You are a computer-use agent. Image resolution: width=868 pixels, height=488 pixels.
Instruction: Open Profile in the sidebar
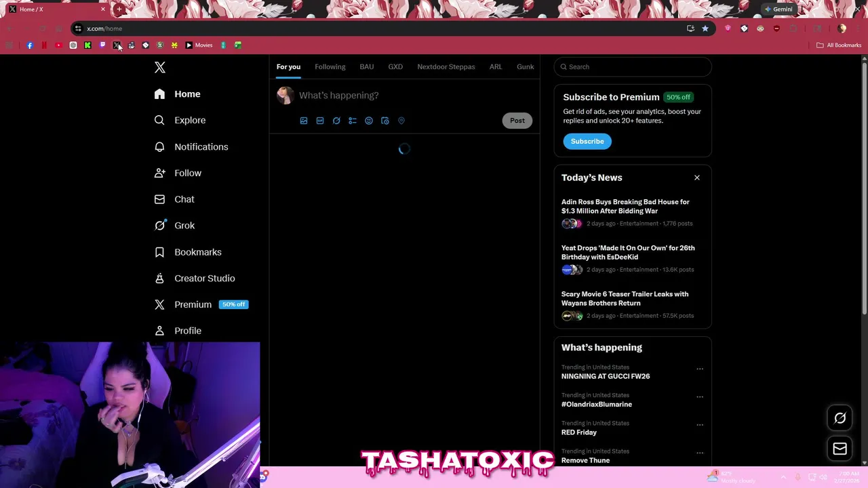tap(178, 331)
